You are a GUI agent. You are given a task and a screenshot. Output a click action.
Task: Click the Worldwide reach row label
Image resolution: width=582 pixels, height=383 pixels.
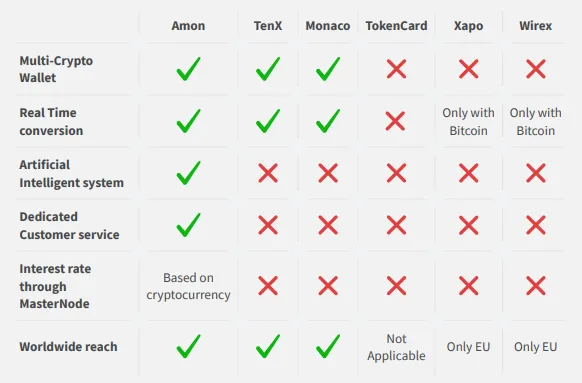[x=68, y=346]
